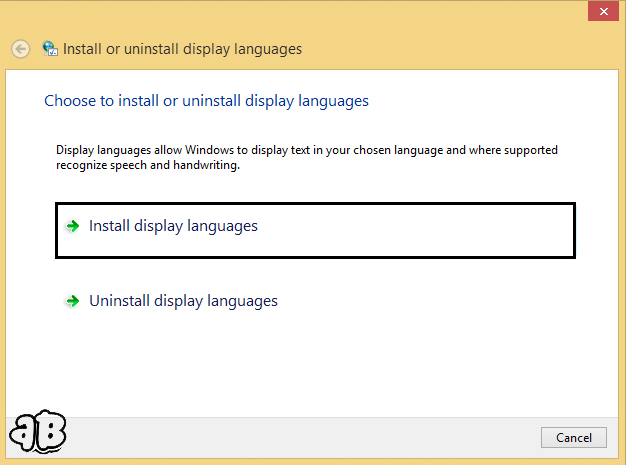Choose Uninstall display languages
The image size is (626, 465).
tap(183, 301)
